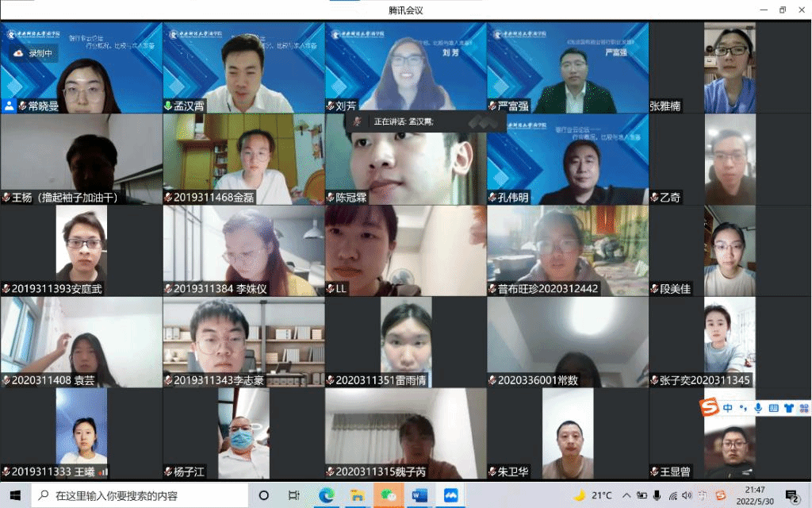Image resolution: width=812 pixels, height=508 pixels.
Task: Open Windows notification center
Action: [x=791, y=495]
